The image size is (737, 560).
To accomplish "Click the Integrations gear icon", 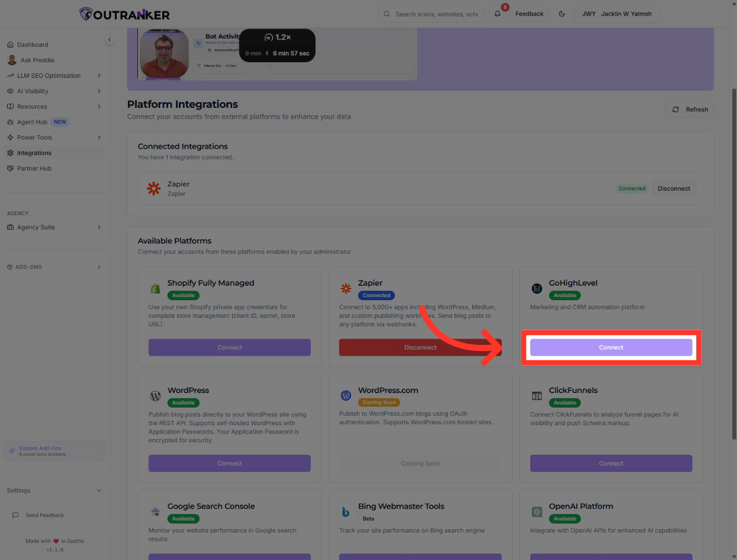I will coord(10,153).
